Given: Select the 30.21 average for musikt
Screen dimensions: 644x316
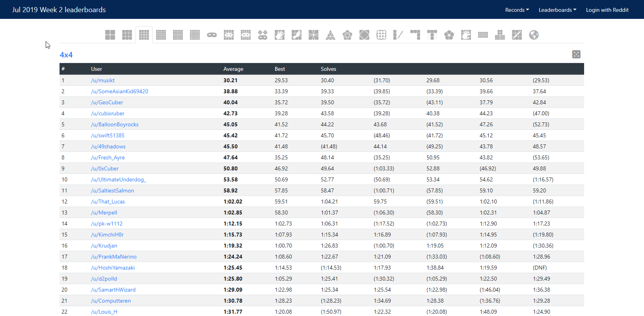Looking at the screenshot, I should click(231, 80).
